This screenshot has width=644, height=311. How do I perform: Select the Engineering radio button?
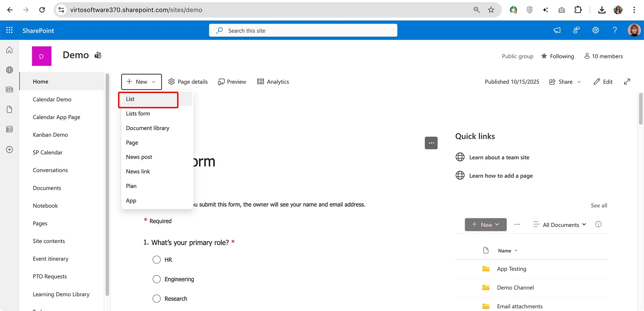[157, 279]
